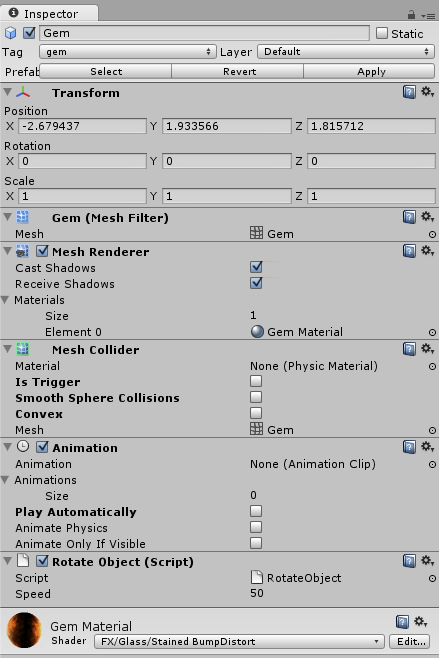Viewport: 439px width, 658px height.
Task: Click the prefab Select button
Action: (x=105, y=71)
